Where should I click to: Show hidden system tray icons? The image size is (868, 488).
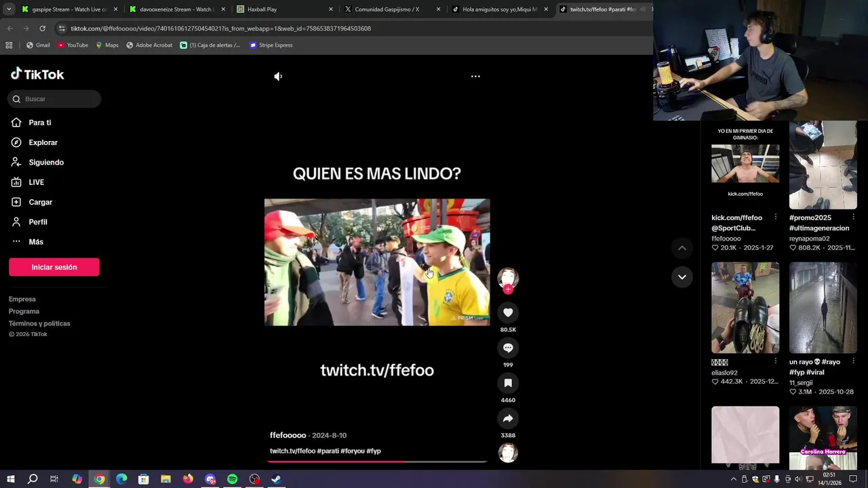point(733,479)
